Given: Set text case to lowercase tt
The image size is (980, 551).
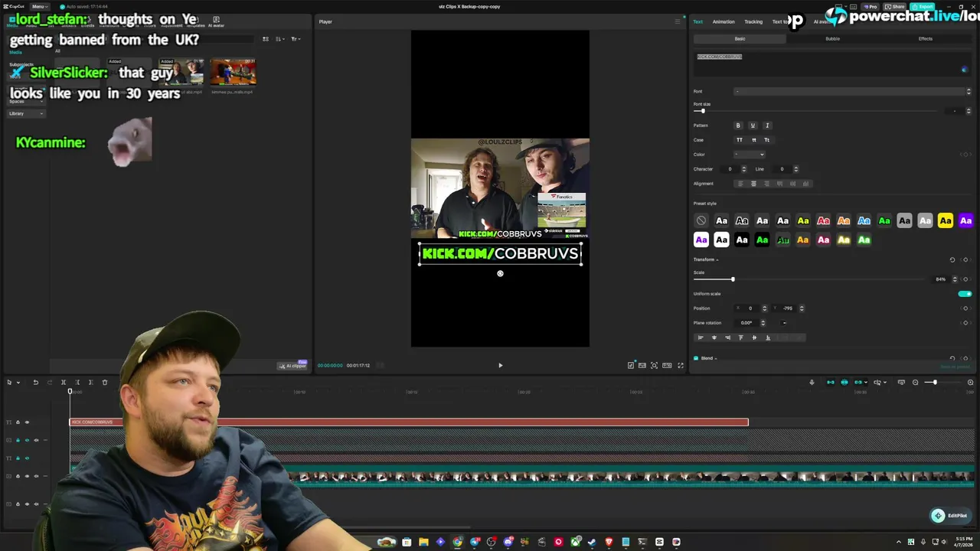Looking at the screenshot, I should coord(754,140).
